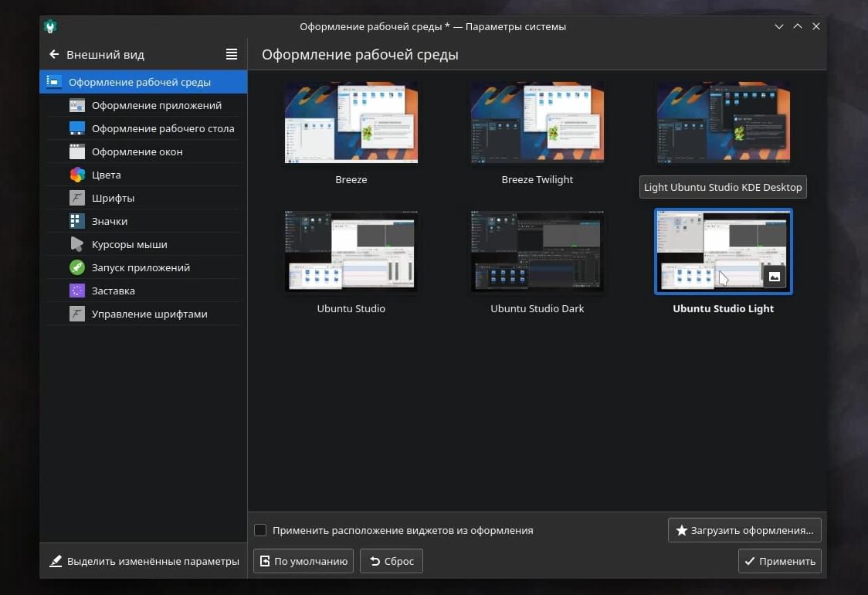Image resolution: width=868 pixels, height=595 pixels.
Task: Click the Сброс reset button
Action: point(392,561)
